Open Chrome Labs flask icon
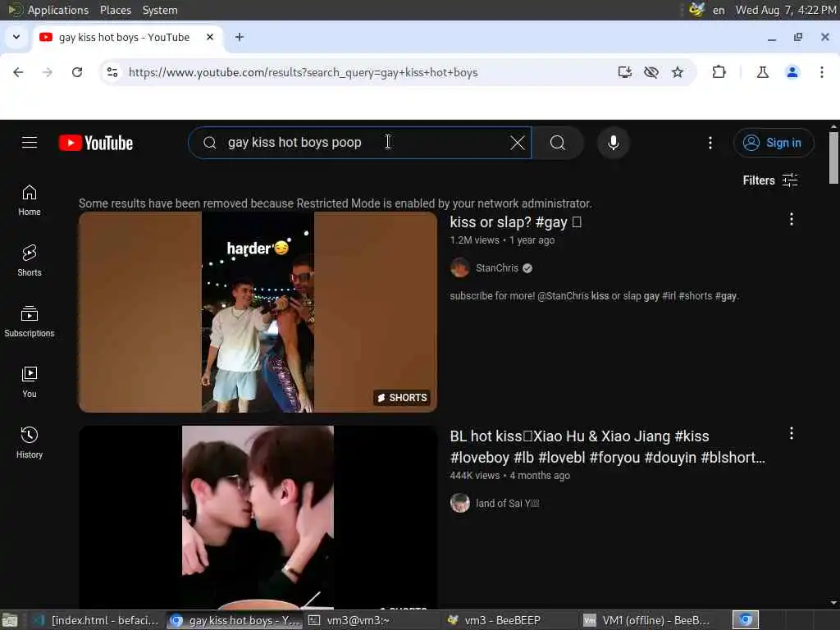 (x=762, y=72)
